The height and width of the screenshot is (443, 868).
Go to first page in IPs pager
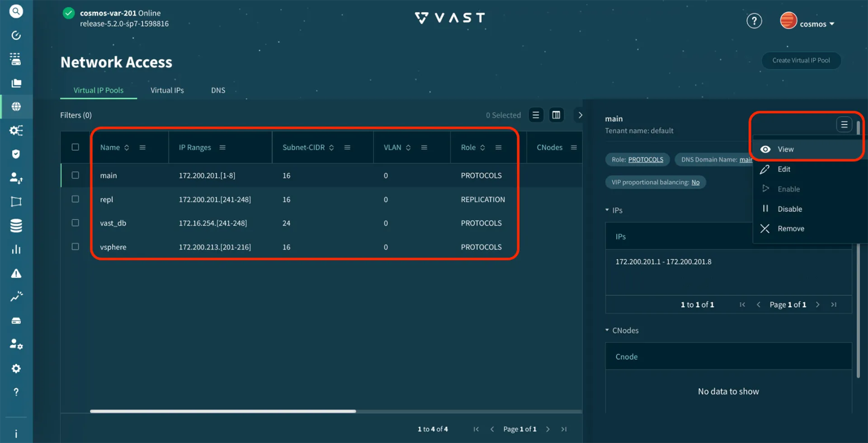(742, 305)
